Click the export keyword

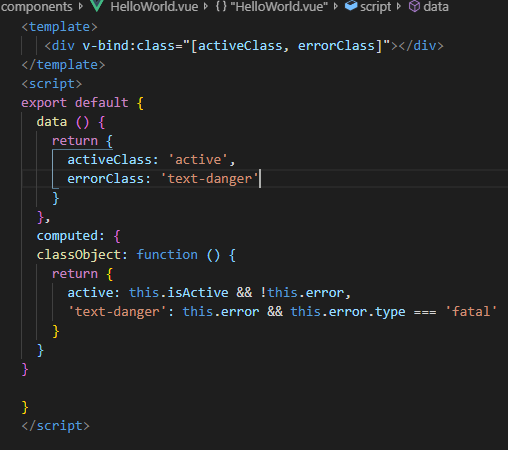(44, 103)
